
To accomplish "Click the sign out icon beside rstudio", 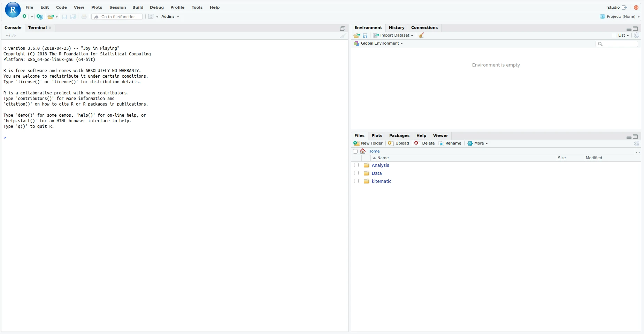I will [624, 7].
